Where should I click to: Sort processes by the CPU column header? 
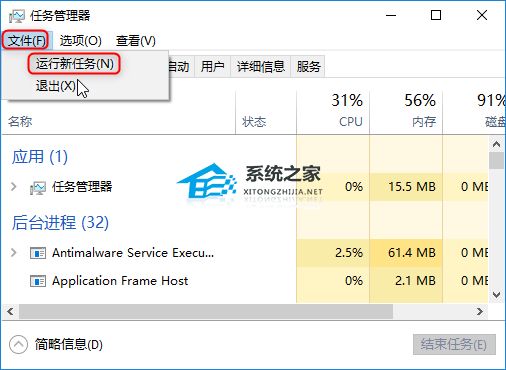tap(333, 111)
